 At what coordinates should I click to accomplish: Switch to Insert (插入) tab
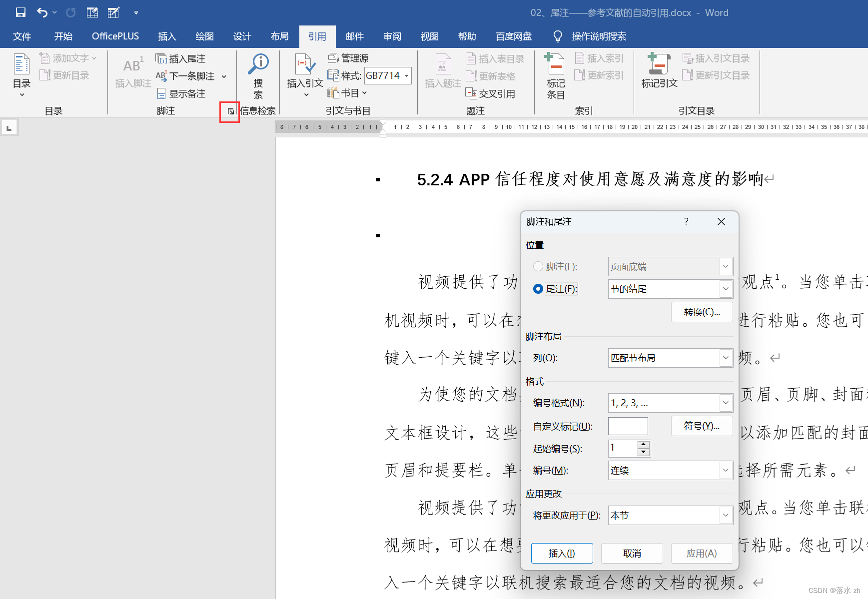(167, 36)
